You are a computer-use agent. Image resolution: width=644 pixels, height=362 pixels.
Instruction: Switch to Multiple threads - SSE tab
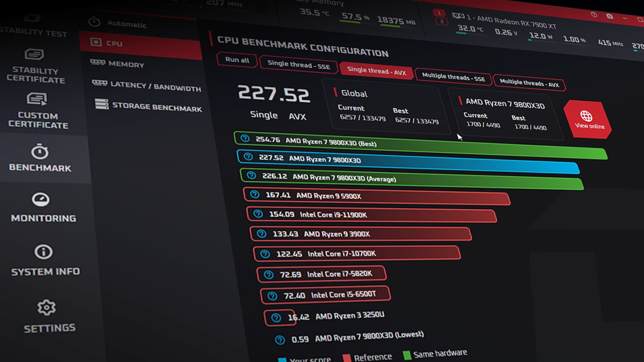[453, 77]
